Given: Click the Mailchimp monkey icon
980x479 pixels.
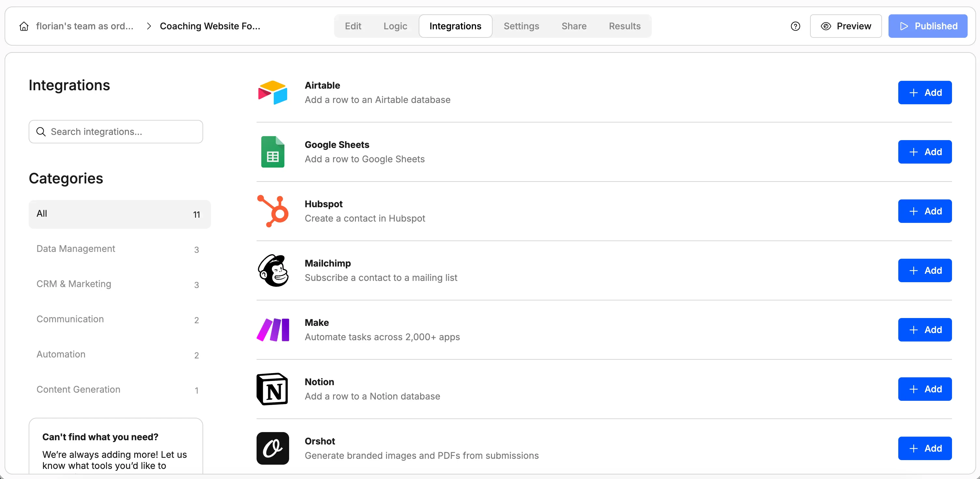Looking at the screenshot, I should pyautogui.click(x=273, y=270).
